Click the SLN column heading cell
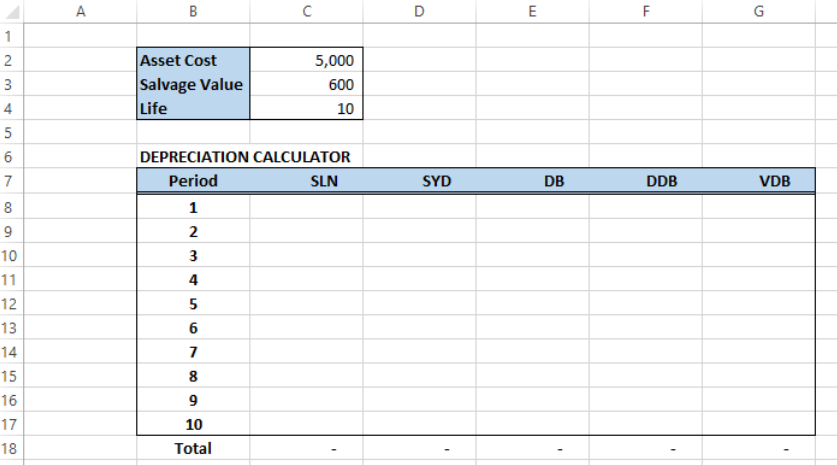 (306, 181)
